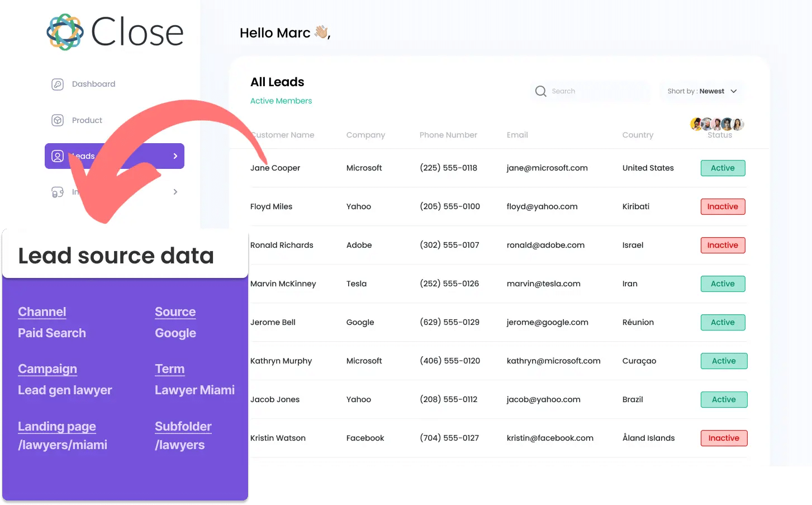812x505 pixels.
Task: Click the Åland Islands country cell
Action: 648,438
